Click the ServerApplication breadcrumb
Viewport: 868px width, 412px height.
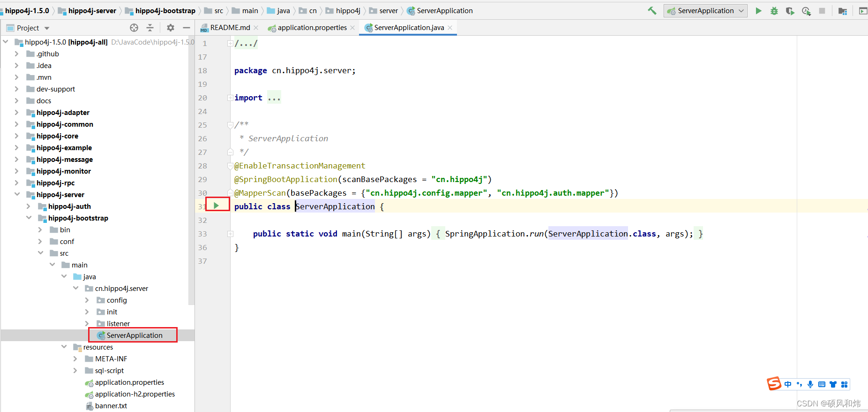pos(444,11)
